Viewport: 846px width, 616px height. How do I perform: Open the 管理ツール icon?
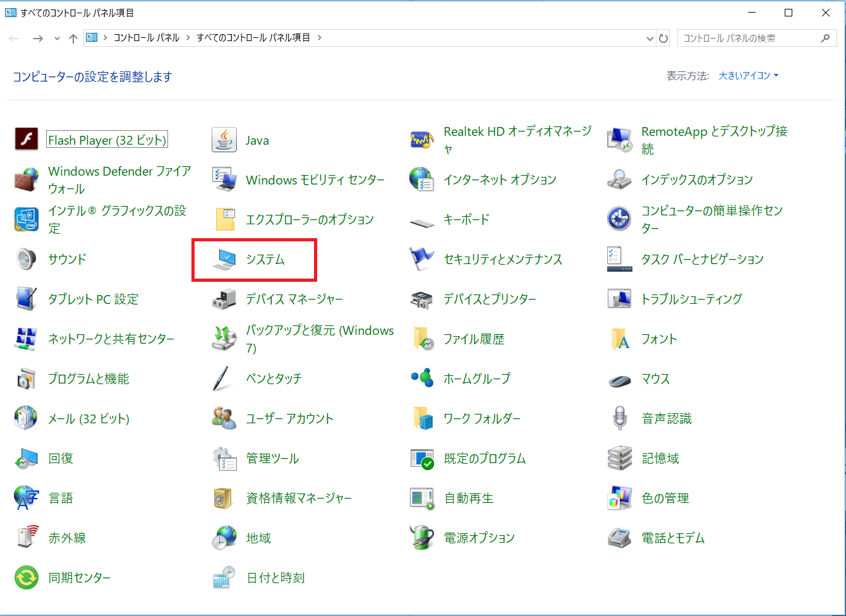tap(224, 458)
